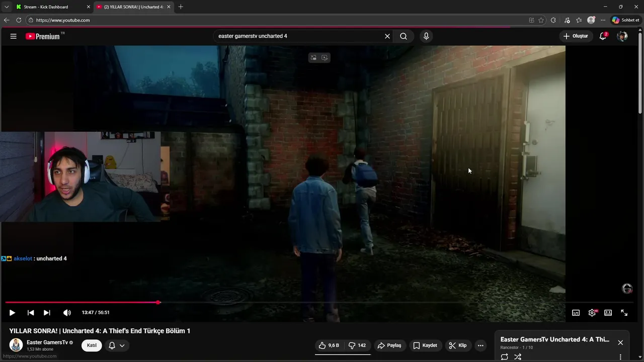The image size is (644, 362).
Task: Add this page to favorites star
Action: [x=541, y=20]
